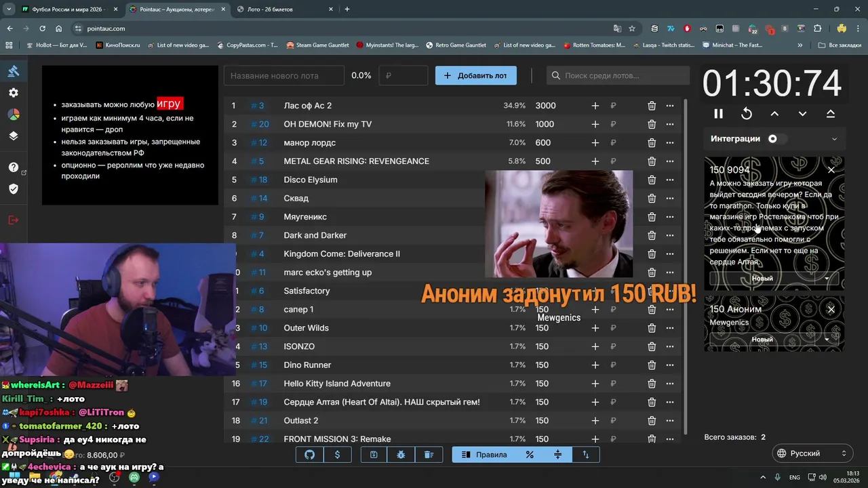The height and width of the screenshot is (488, 868).
Task: Toggle the percent display button
Action: pos(530,455)
